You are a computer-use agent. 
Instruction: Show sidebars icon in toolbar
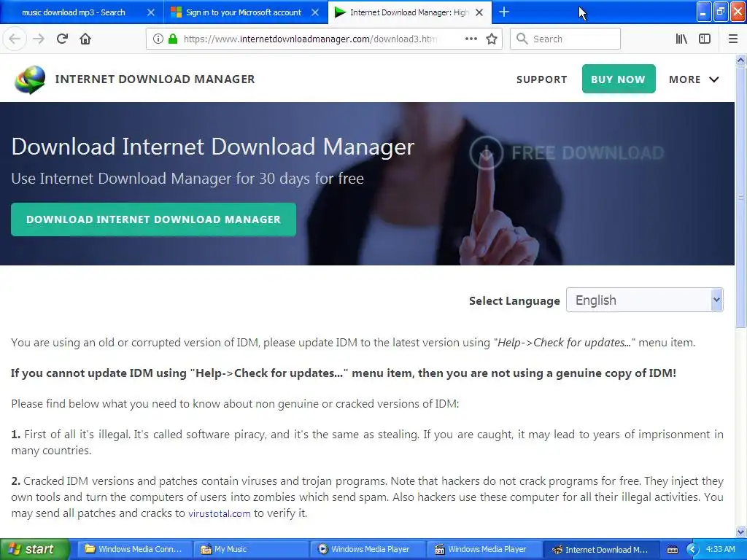pos(705,39)
